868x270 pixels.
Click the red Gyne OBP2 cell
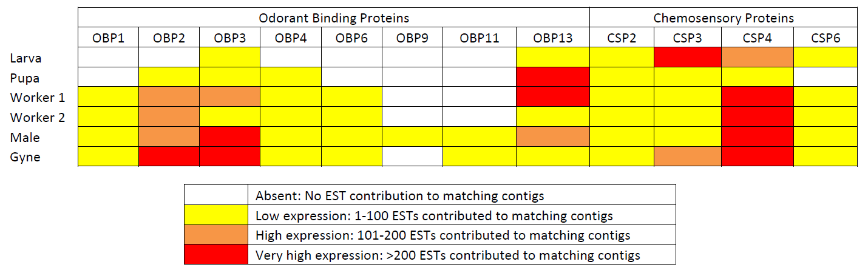pos(169,157)
